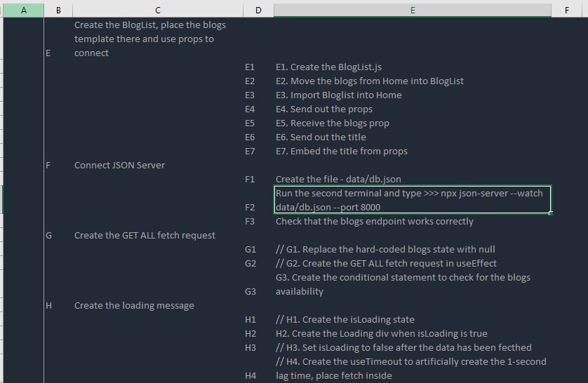Screen dimensions: 588x383
Task: Click cell 'Create the BlogList, place the blogs'
Action: click(x=157, y=39)
